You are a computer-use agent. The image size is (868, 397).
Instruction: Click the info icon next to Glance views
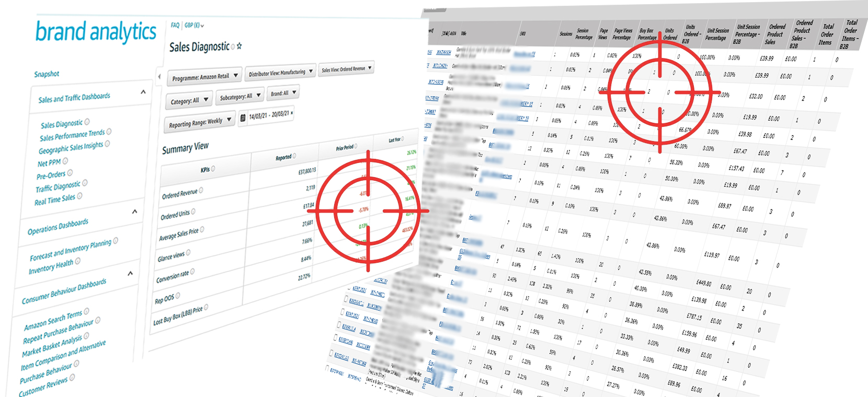[x=188, y=253]
